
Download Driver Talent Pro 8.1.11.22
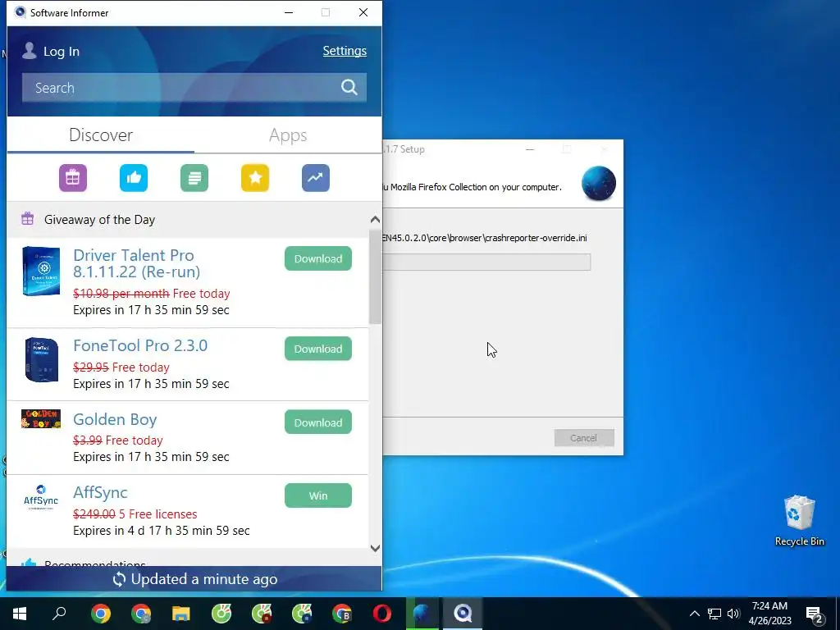[x=318, y=258]
